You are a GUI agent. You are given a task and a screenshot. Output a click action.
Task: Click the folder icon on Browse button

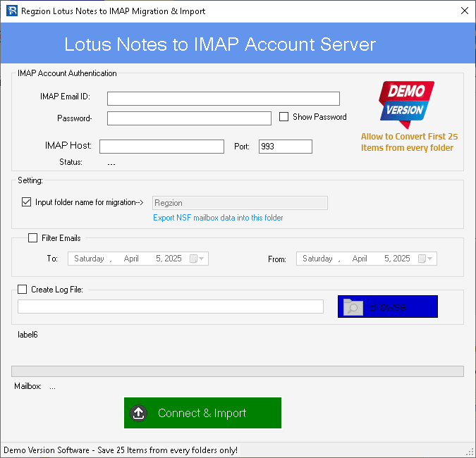[353, 307]
